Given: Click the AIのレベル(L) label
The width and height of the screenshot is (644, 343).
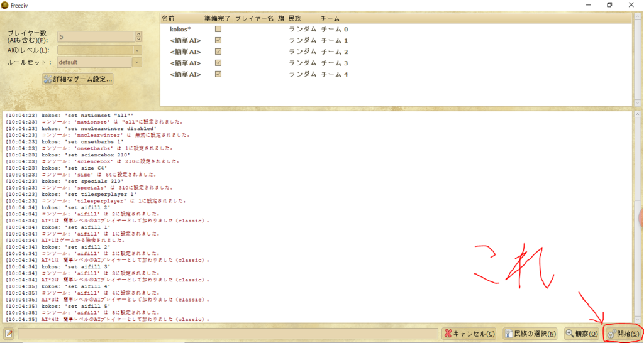Looking at the screenshot, I should click(x=28, y=50).
